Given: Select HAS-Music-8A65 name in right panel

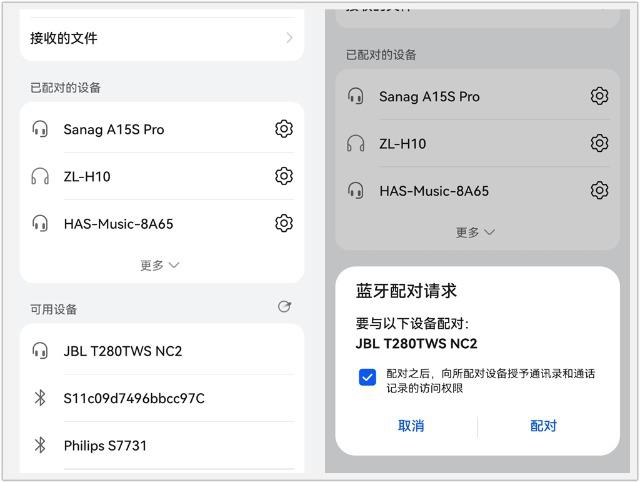Looking at the screenshot, I should click(x=434, y=191).
